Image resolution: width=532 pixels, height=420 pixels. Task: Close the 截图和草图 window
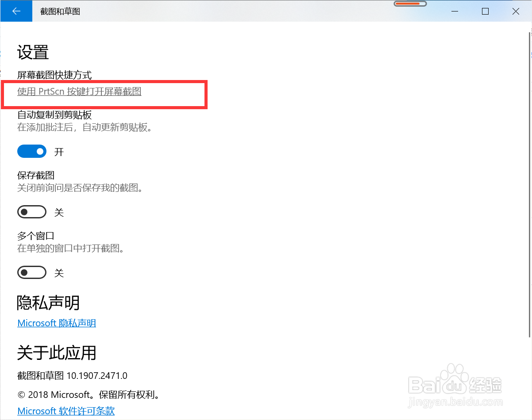(516, 11)
